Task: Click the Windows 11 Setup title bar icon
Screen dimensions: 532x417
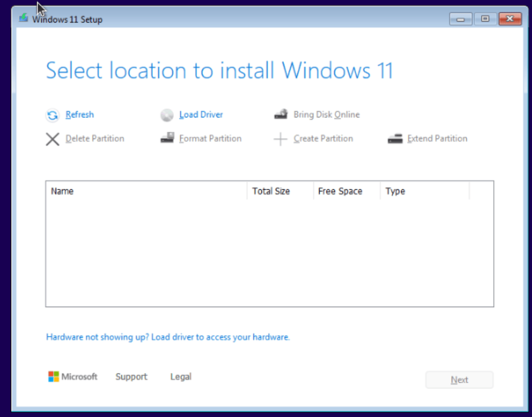Action: tap(23, 18)
